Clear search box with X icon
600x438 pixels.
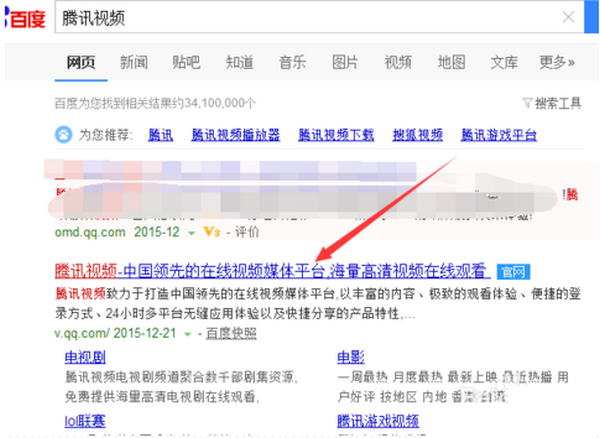[568, 17]
